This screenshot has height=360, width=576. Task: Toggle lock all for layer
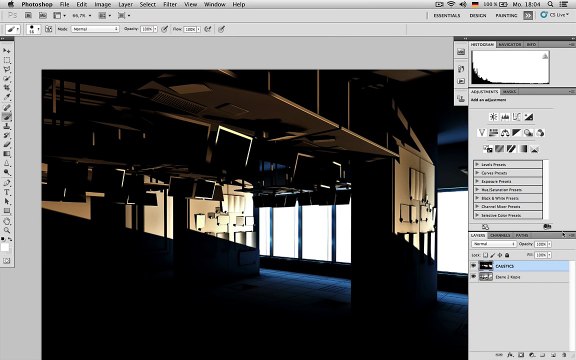tap(507, 255)
